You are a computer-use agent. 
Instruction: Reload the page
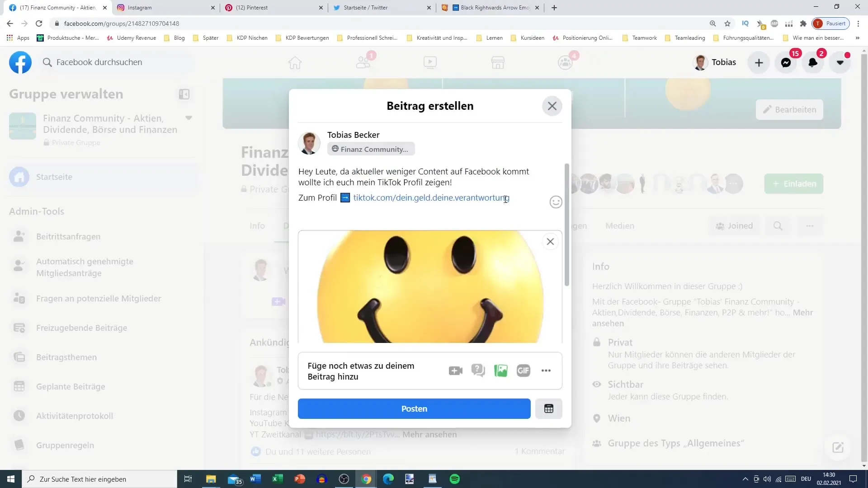point(39,23)
